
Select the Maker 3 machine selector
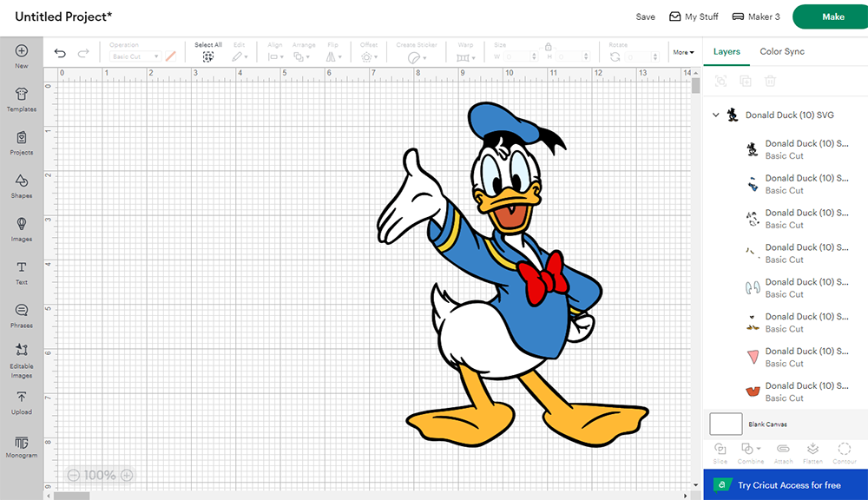(x=756, y=16)
